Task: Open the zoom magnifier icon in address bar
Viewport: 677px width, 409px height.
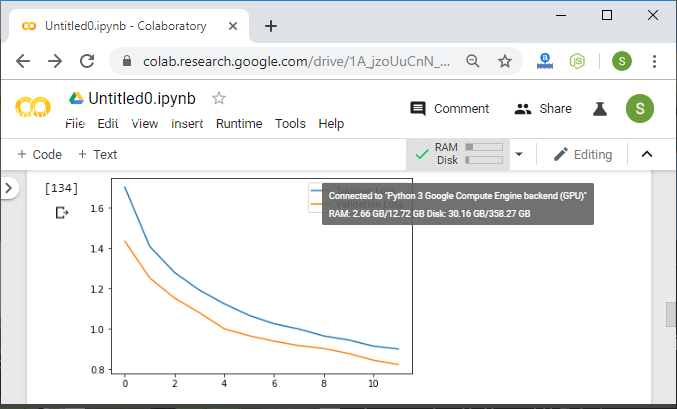Action: click(x=473, y=61)
